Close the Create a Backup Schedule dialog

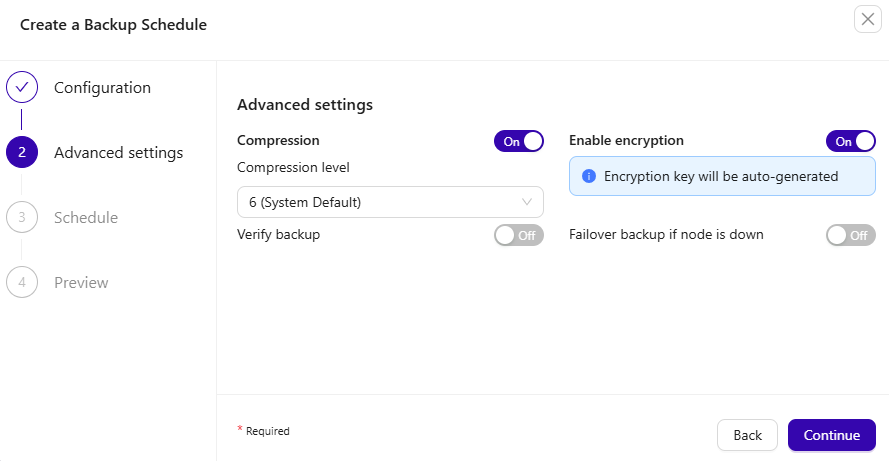(867, 20)
